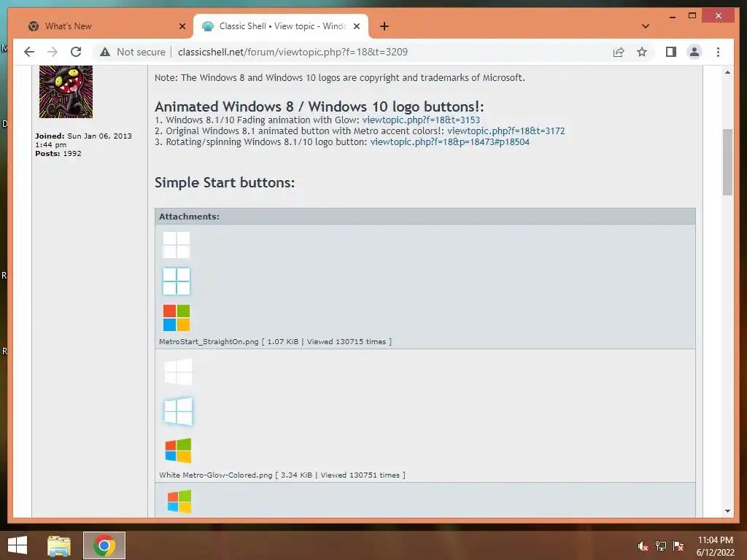Open the network tray icon

pos(661,546)
